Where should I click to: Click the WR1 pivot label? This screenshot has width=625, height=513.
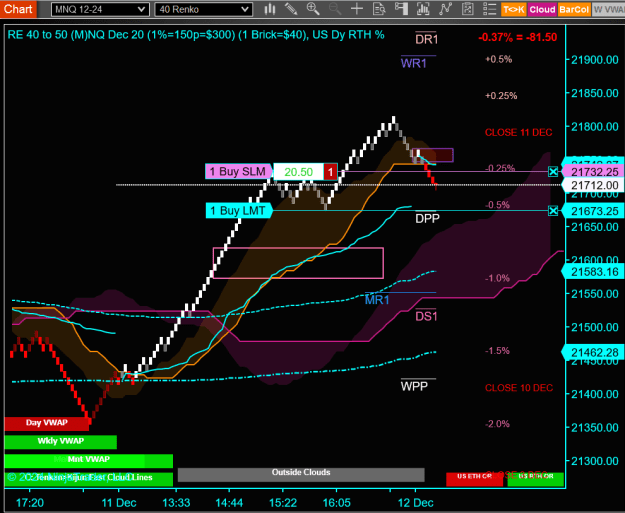pyautogui.click(x=414, y=63)
